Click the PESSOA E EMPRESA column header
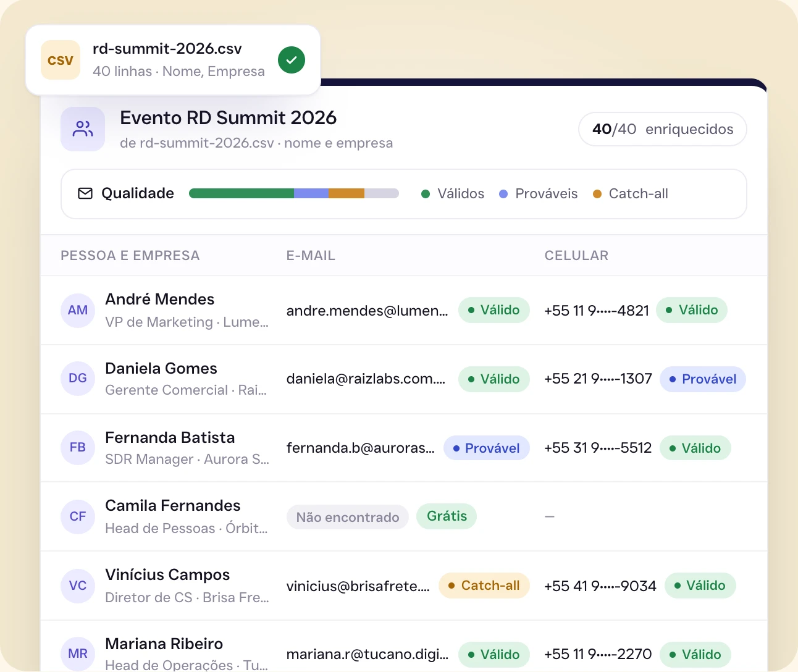This screenshot has height=672, width=798. point(130,256)
